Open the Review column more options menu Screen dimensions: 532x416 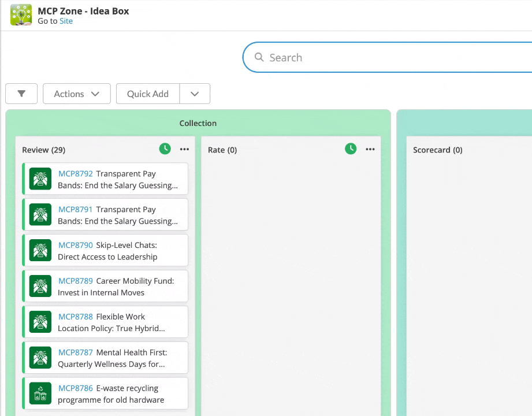pyautogui.click(x=185, y=149)
